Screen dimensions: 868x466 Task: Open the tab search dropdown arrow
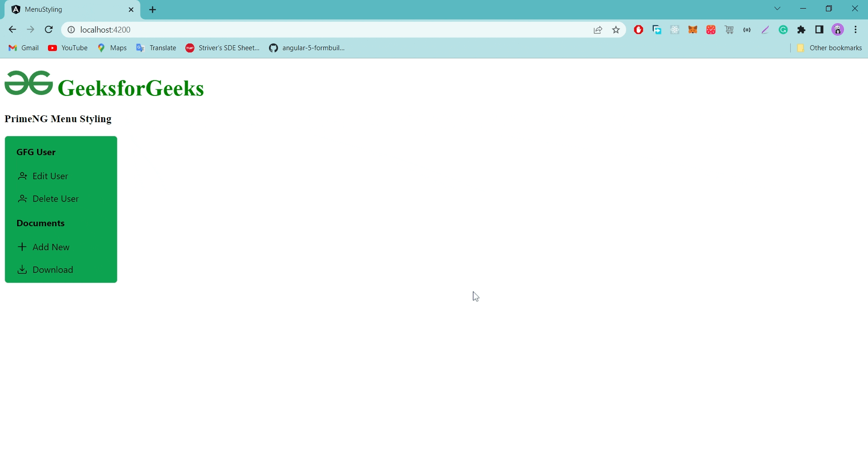[x=777, y=8]
